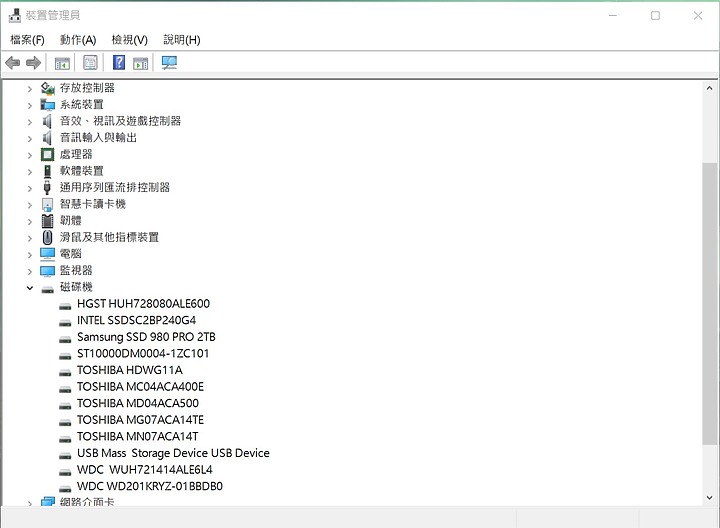Screen dimensions: 720x528
Task: Select TOSHIBA HDWG11A drive
Action: (x=130, y=370)
